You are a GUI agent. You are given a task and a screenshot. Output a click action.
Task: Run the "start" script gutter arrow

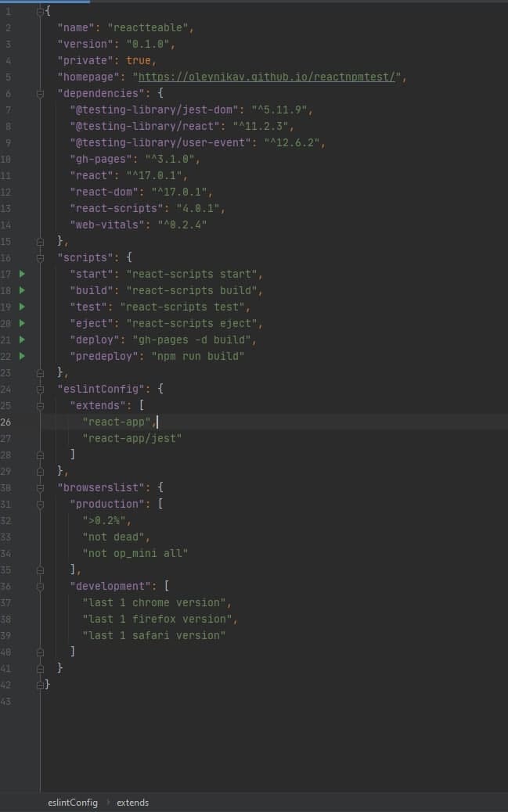point(22,274)
